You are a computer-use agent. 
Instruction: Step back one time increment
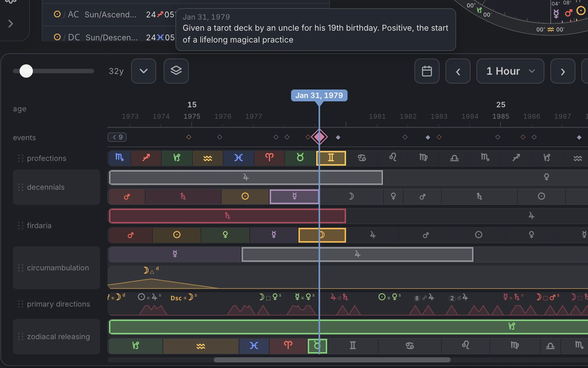point(458,71)
